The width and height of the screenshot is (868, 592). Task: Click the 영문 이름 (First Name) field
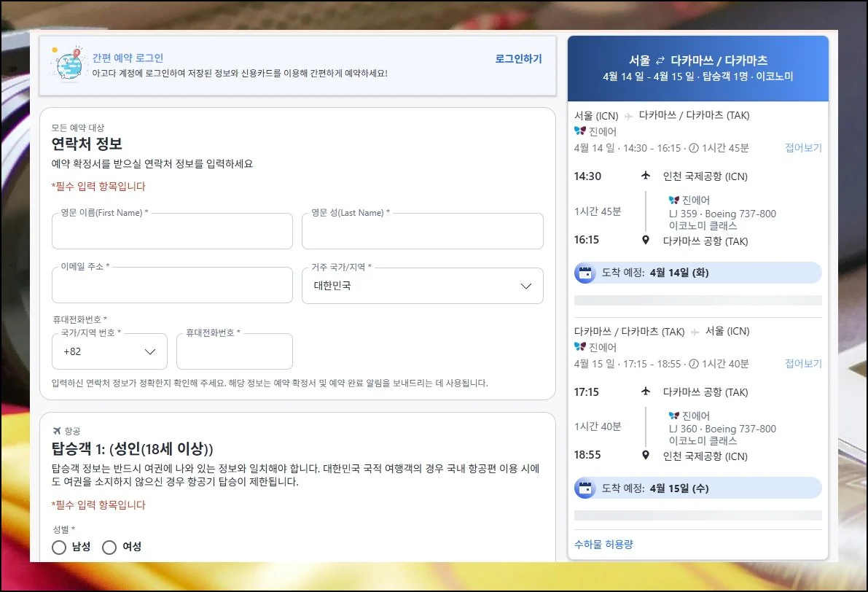click(172, 232)
